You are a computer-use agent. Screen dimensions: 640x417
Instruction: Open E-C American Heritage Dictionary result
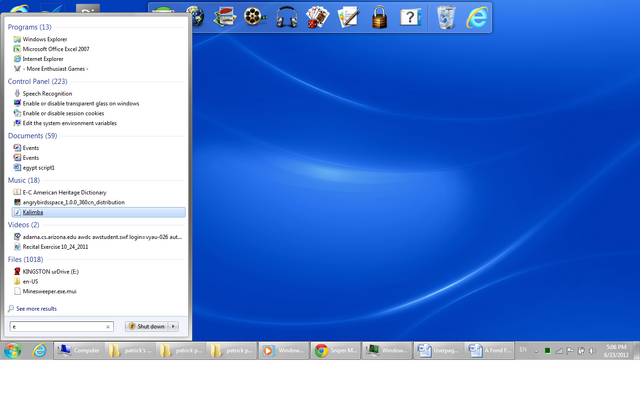98,192
